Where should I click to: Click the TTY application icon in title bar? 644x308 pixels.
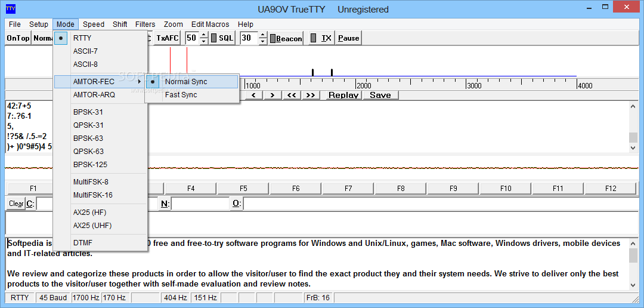(11, 8)
